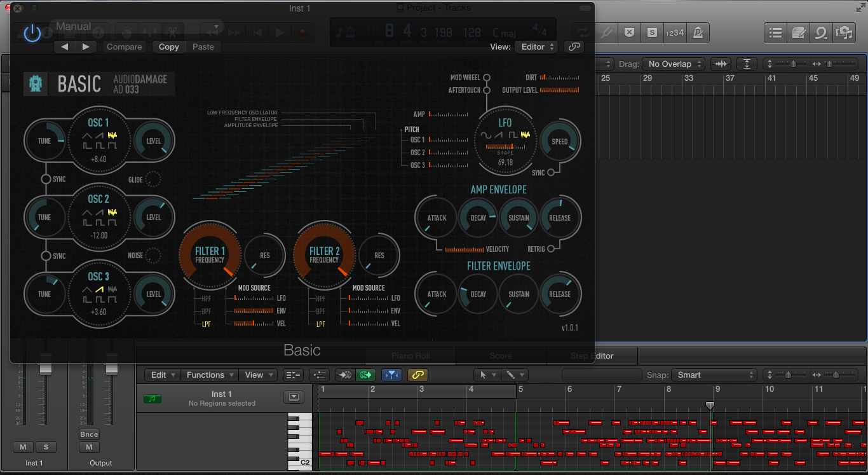Click the Copy button in plugin header
Viewport: 868px width, 475px height.
pos(168,46)
